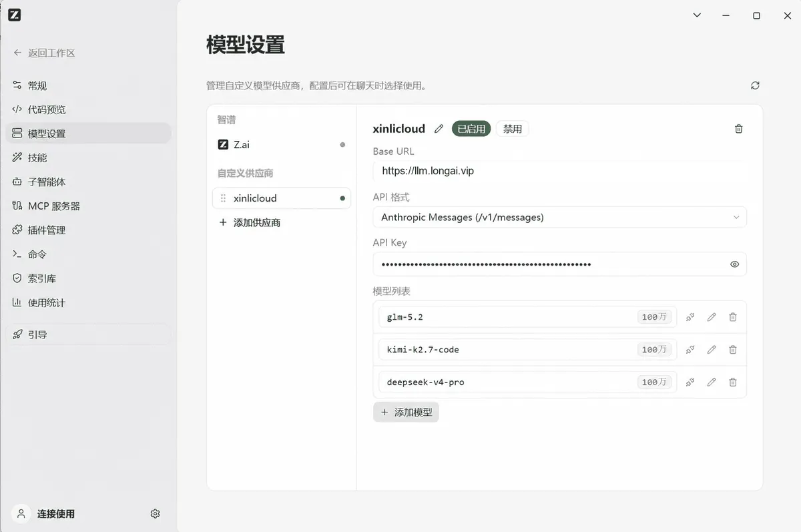
Task: Go back via 返回工作区 arrow
Action: [x=44, y=53]
